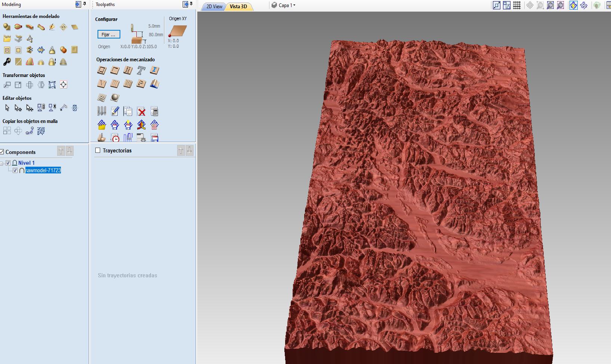Open the Two Rail Sweep modeling tool
Viewport: 611px width, 364px height.
[x=18, y=27]
